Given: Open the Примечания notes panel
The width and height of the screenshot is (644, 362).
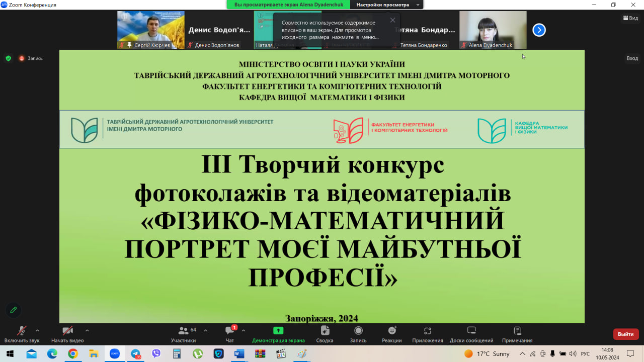Looking at the screenshot, I should click(517, 334).
